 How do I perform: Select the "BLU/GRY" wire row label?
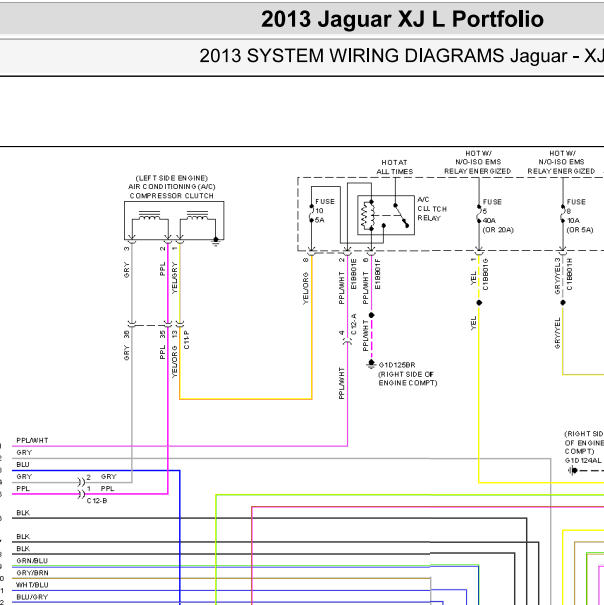[x=32, y=597]
